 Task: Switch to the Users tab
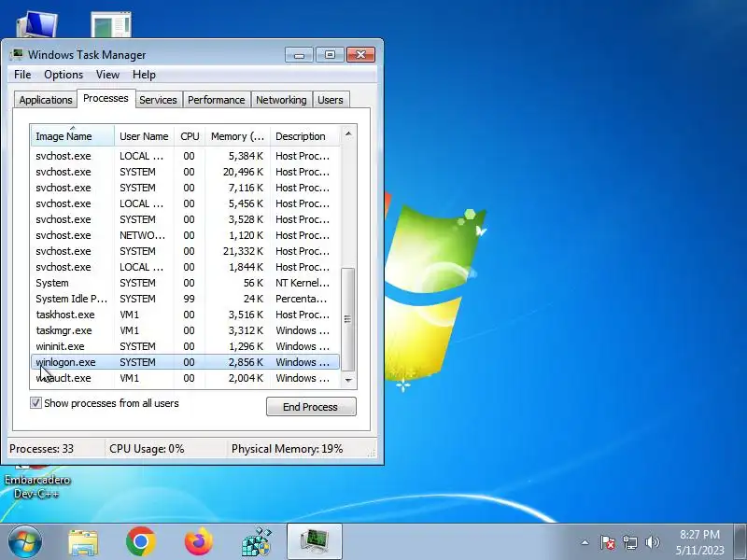point(331,100)
